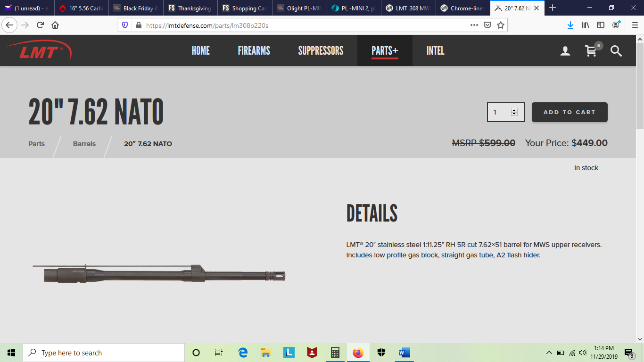644x362 pixels.
Task: Toggle Firefox sidebar icon
Action: (x=601, y=25)
